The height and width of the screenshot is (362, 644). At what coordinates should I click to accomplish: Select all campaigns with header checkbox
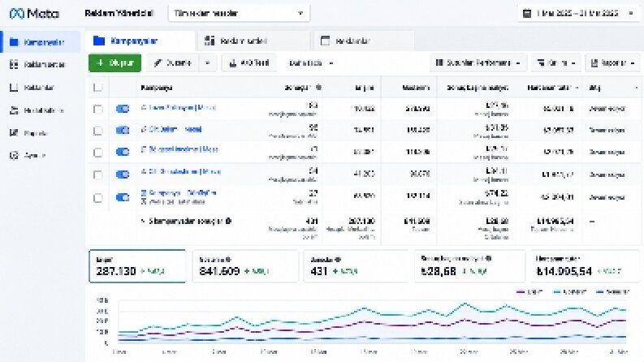pyautogui.click(x=97, y=88)
